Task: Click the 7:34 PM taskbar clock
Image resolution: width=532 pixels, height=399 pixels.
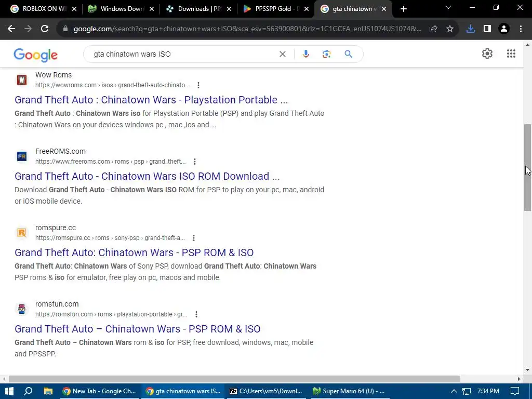Action: 488,391
